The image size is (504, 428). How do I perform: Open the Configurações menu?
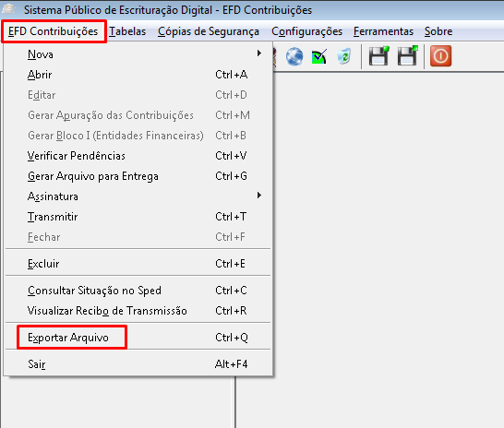click(x=307, y=31)
